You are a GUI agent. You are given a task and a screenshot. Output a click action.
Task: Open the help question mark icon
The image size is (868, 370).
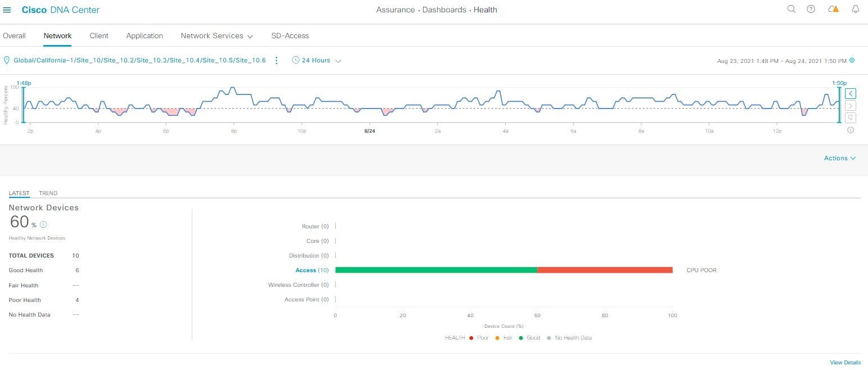811,9
